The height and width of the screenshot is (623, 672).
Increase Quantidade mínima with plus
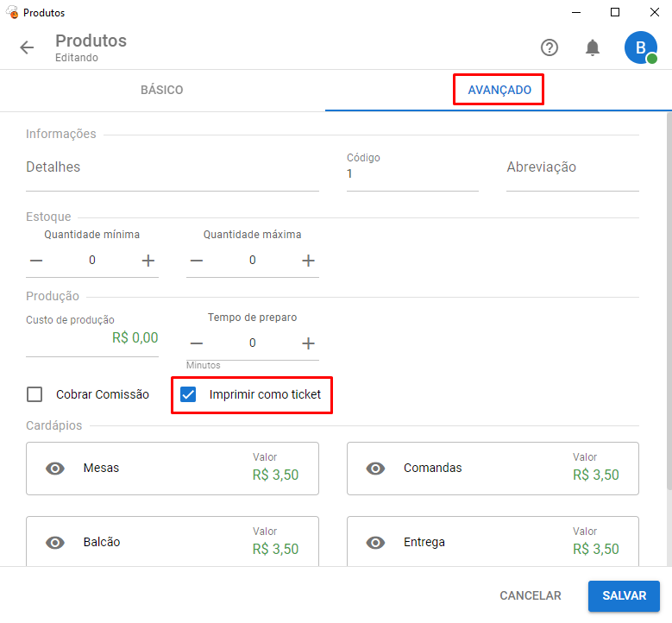point(148,261)
